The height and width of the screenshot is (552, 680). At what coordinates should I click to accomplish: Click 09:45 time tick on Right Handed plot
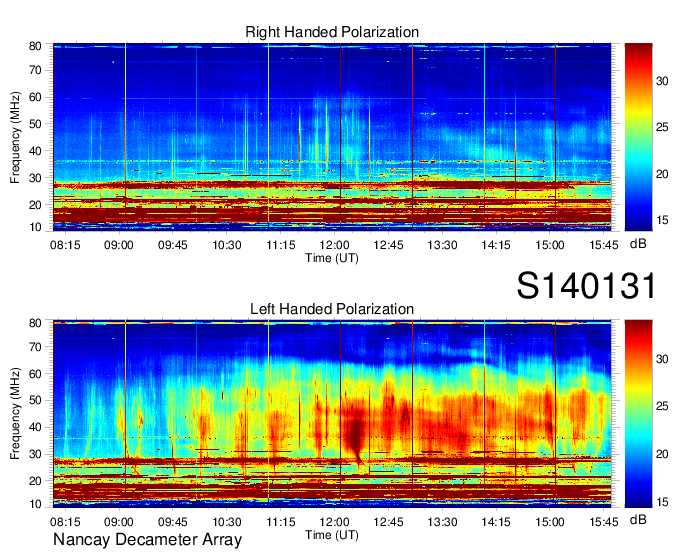(x=173, y=245)
